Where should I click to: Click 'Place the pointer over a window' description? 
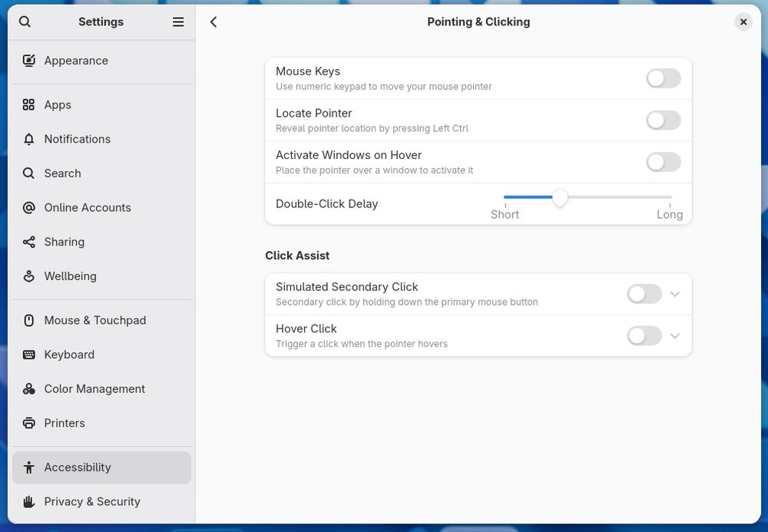point(374,170)
